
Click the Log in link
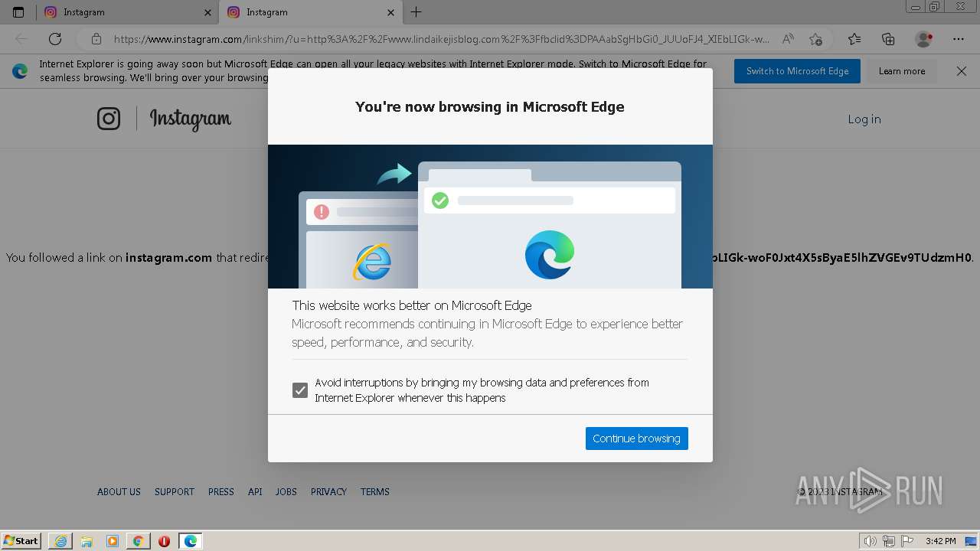[x=864, y=119]
